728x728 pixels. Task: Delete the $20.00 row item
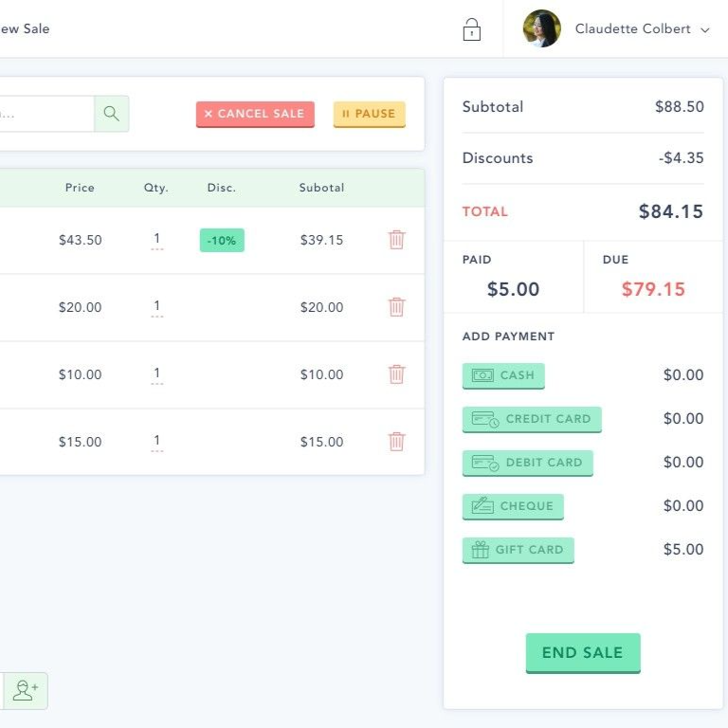click(x=396, y=307)
